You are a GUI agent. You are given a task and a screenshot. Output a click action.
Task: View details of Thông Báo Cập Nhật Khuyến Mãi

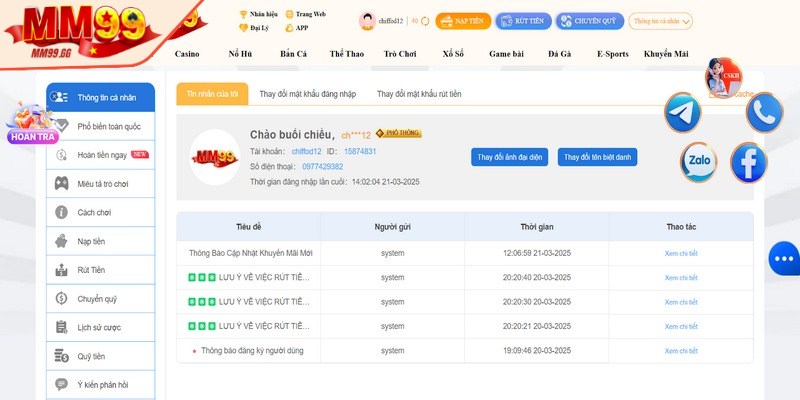(x=681, y=254)
